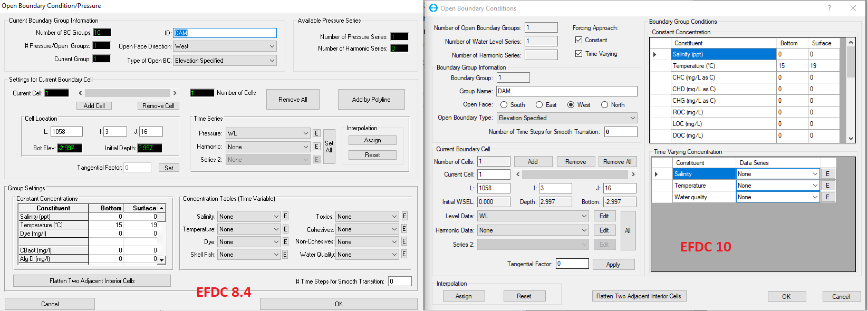Click Remove Cell button
The height and width of the screenshot is (311, 868).
tap(158, 106)
